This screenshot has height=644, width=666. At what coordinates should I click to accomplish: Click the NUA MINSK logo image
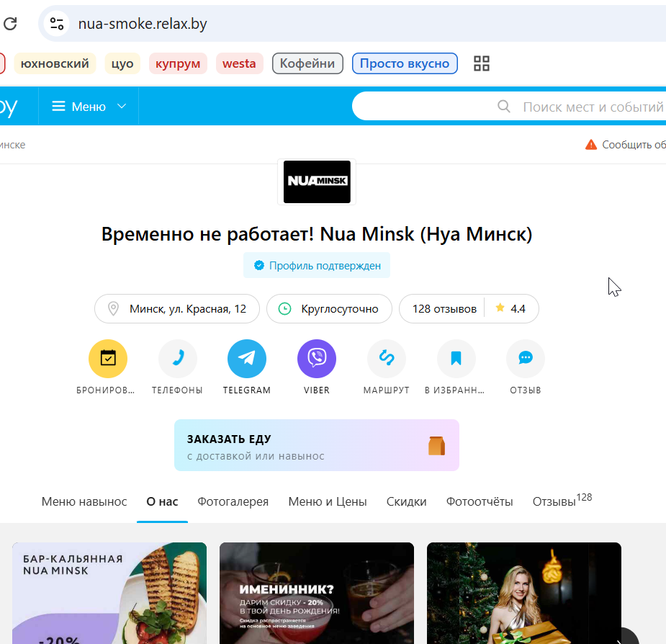(x=317, y=182)
